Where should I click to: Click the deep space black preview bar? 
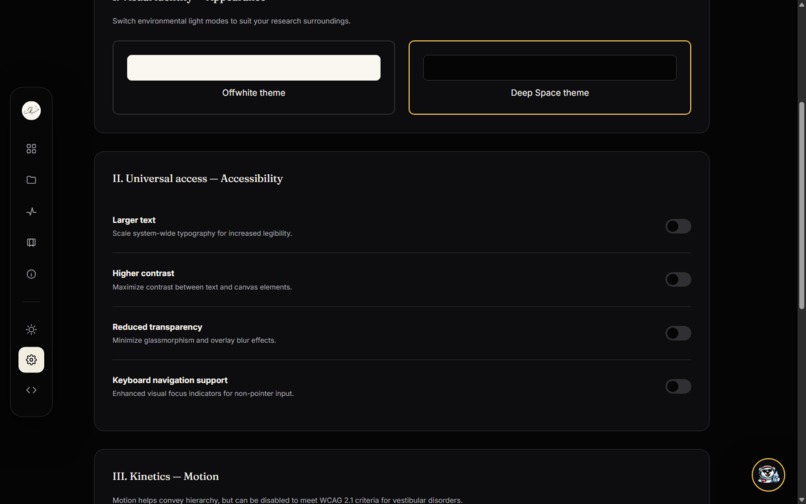549,67
